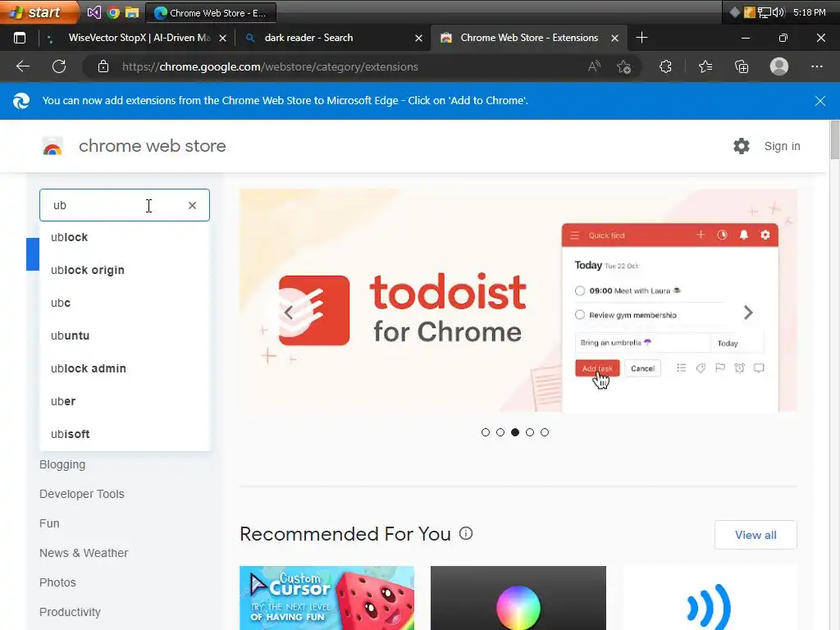Add this page to favorites

pos(623,66)
